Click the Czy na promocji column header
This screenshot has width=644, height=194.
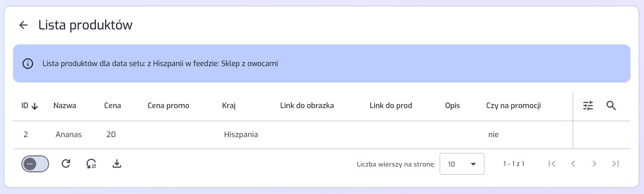(513, 106)
